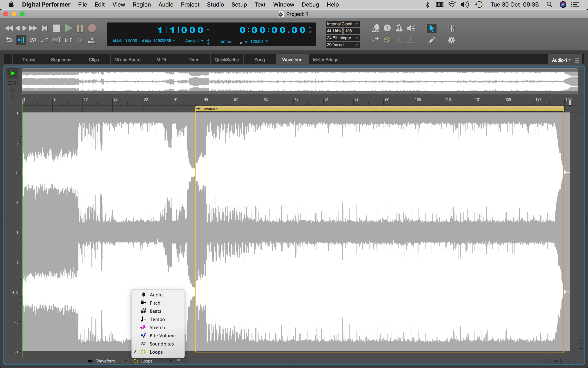Viewport: 588px width, 368px height.
Task: Click the 2 BARS countoff button
Action: (x=92, y=40)
